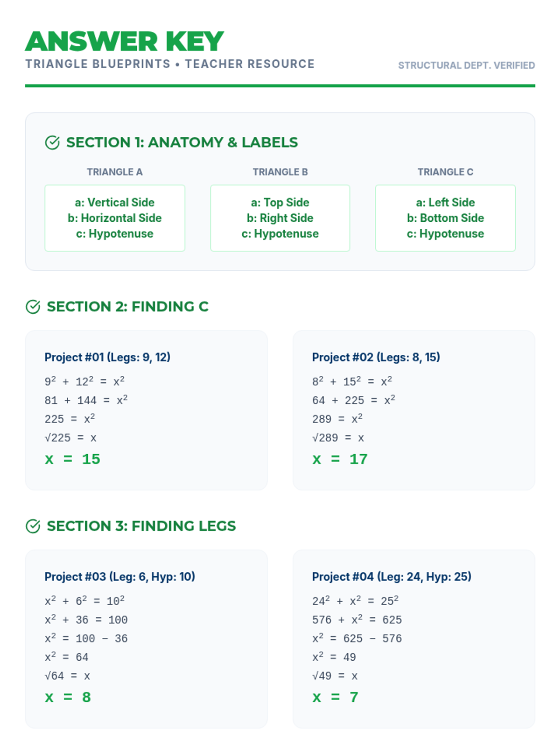560x747 pixels.
Task: Click the green answer x = 7
Action: coord(335,697)
